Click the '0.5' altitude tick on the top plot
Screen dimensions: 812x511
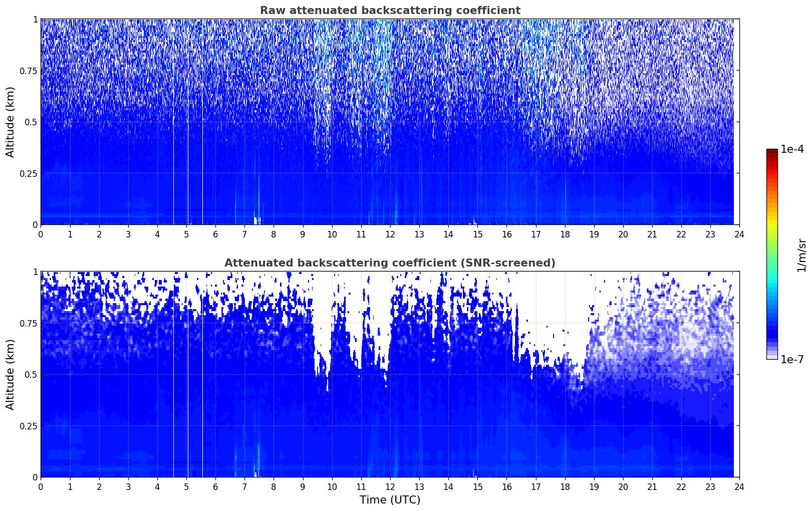(31, 122)
